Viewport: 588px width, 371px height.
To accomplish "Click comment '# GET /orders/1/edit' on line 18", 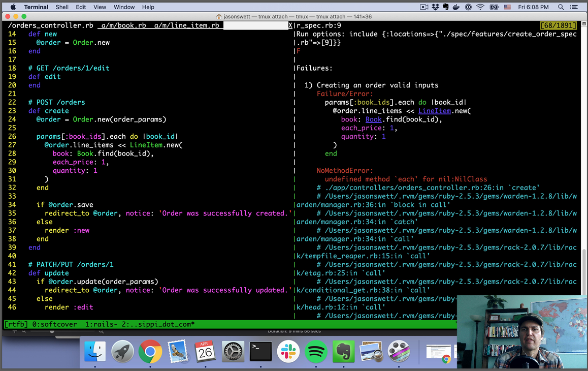I will [69, 68].
